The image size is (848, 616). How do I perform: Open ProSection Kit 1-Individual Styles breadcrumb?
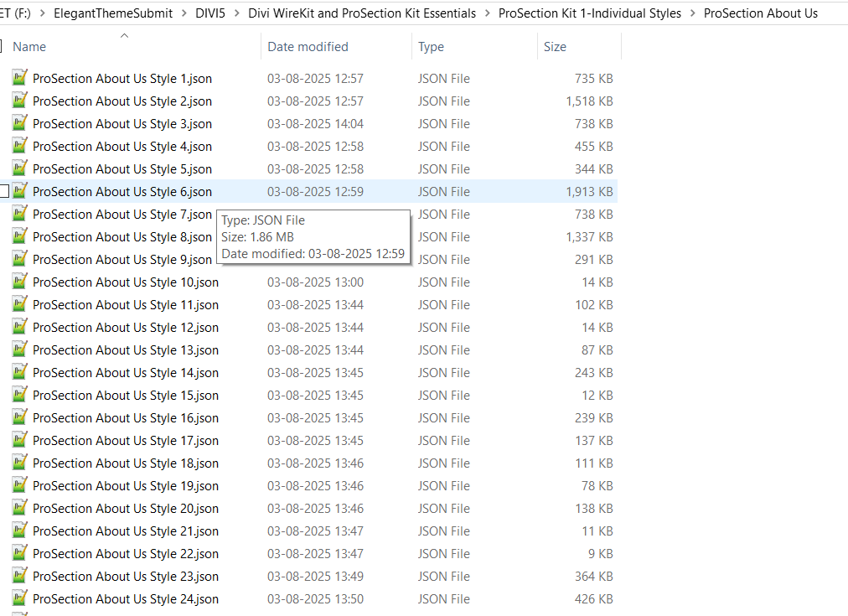pyautogui.click(x=590, y=13)
